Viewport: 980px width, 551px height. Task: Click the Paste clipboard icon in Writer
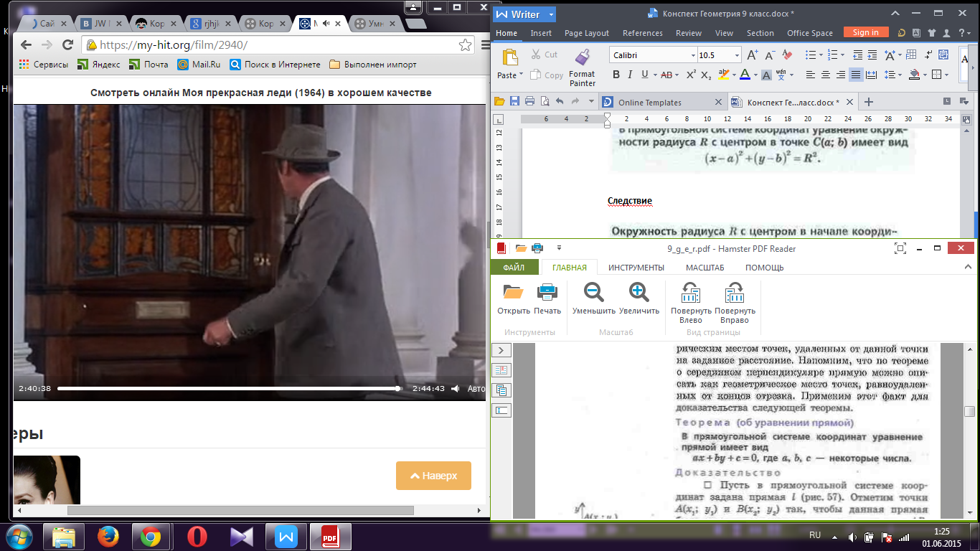click(x=510, y=58)
